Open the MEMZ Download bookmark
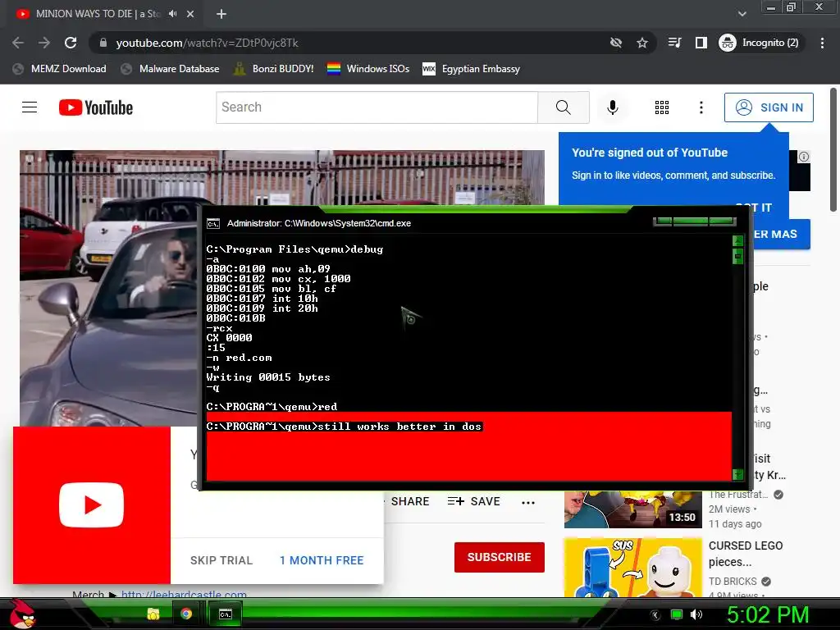Screen dimensions: 840x630 (x=59, y=69)
